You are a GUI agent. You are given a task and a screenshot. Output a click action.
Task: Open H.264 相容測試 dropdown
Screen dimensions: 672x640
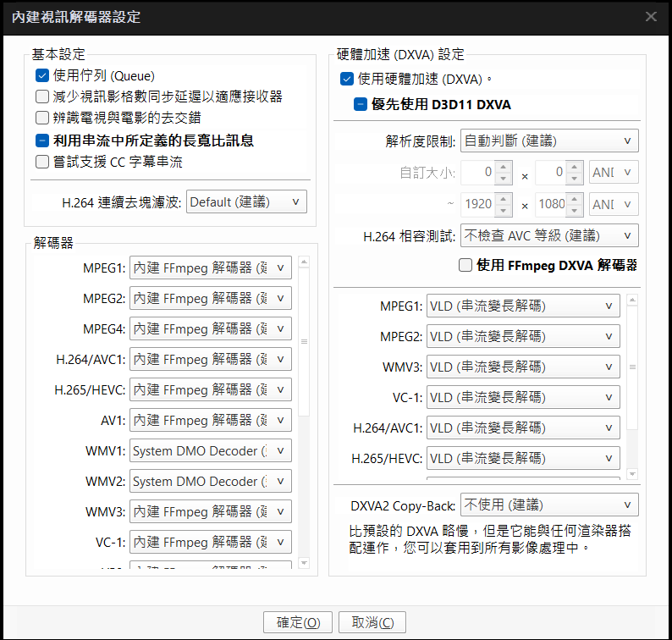click(549, 235)
